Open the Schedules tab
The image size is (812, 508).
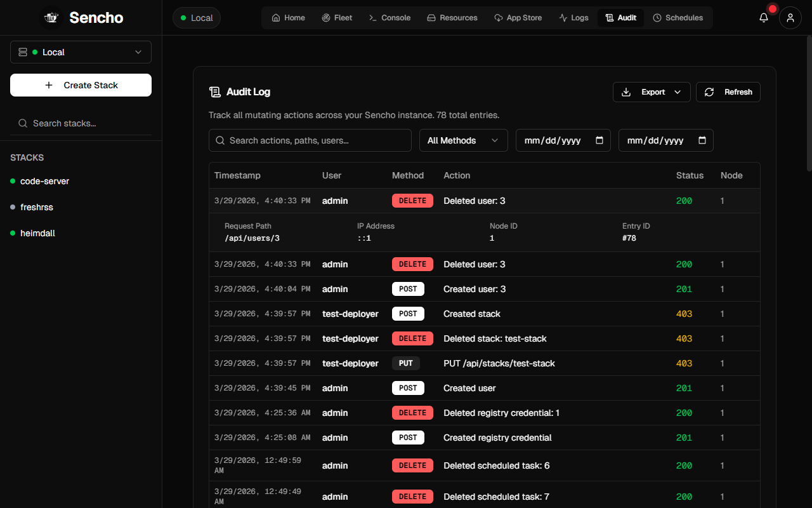pyautogui.click(x=678, y=18)
